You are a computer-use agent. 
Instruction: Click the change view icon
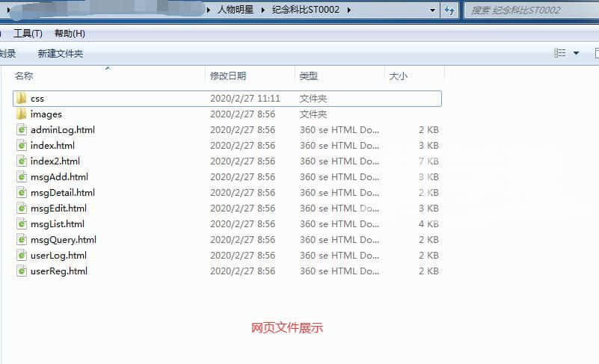pyautogui.click(x=559, y=53)
